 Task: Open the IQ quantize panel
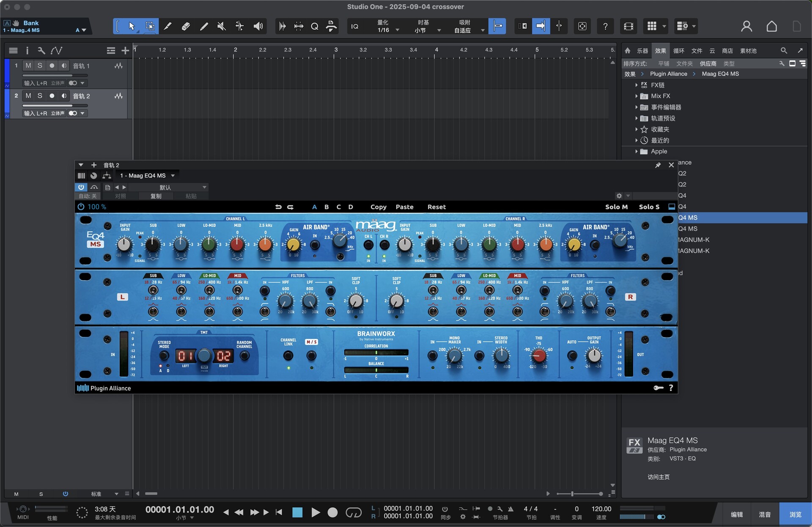coord(355,26)
